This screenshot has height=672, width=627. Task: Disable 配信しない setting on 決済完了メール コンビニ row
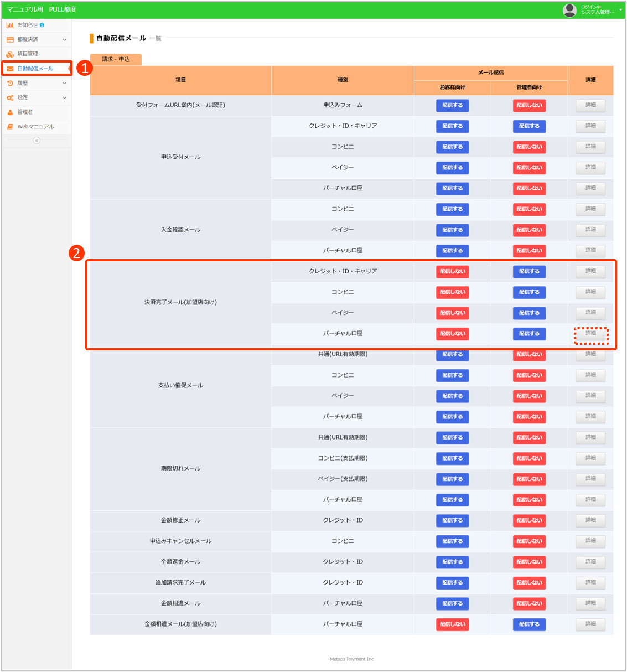point(452,292)
